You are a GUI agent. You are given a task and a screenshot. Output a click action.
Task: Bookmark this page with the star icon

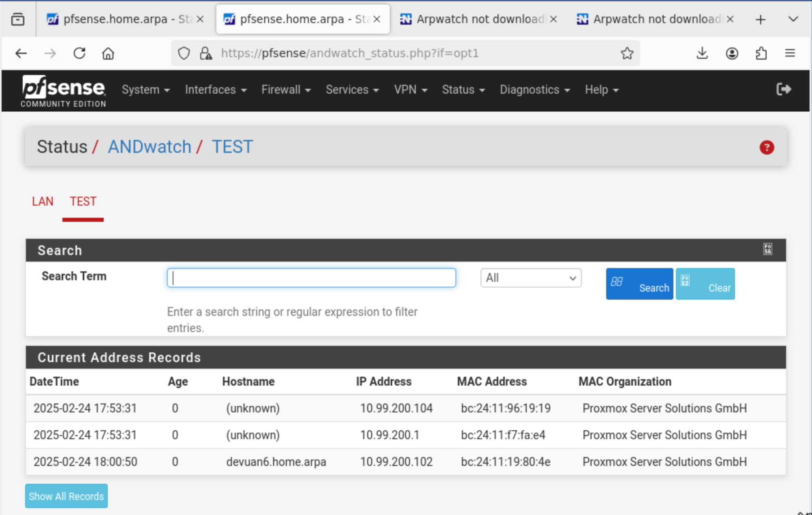(627, 53)
